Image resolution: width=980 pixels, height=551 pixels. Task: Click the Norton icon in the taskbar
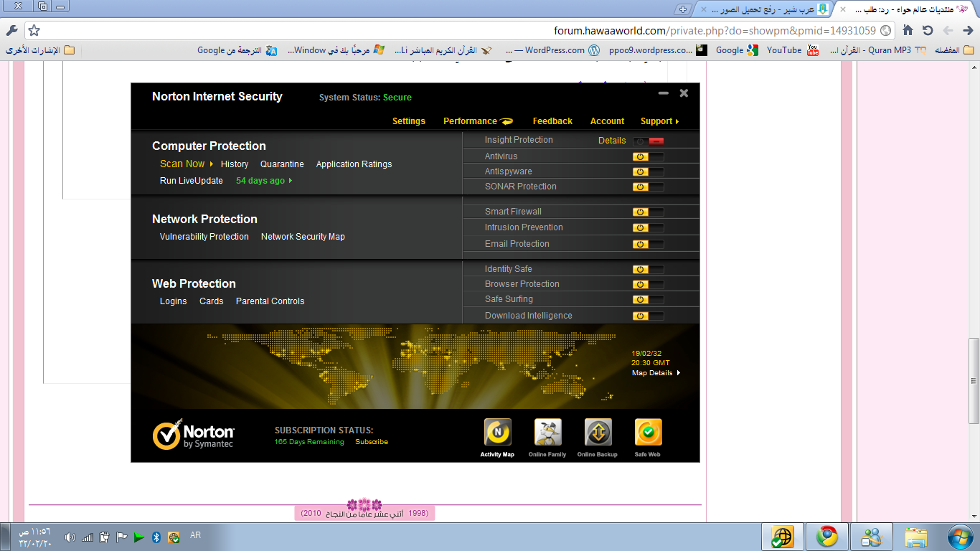(x=782, y=537)
